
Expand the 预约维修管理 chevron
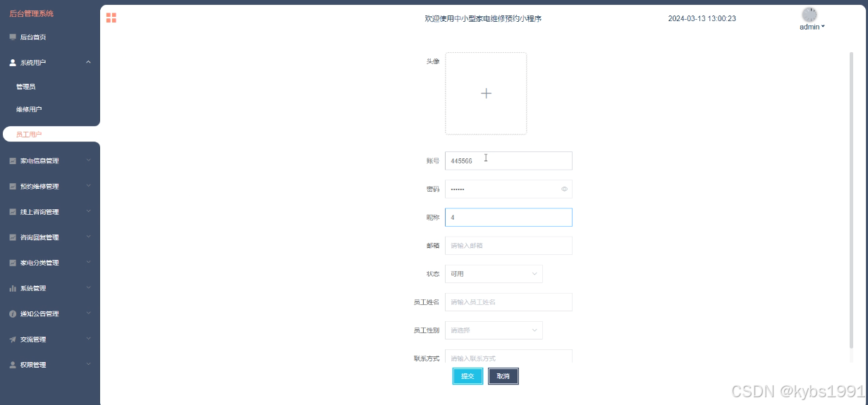(x=88, y=186)
